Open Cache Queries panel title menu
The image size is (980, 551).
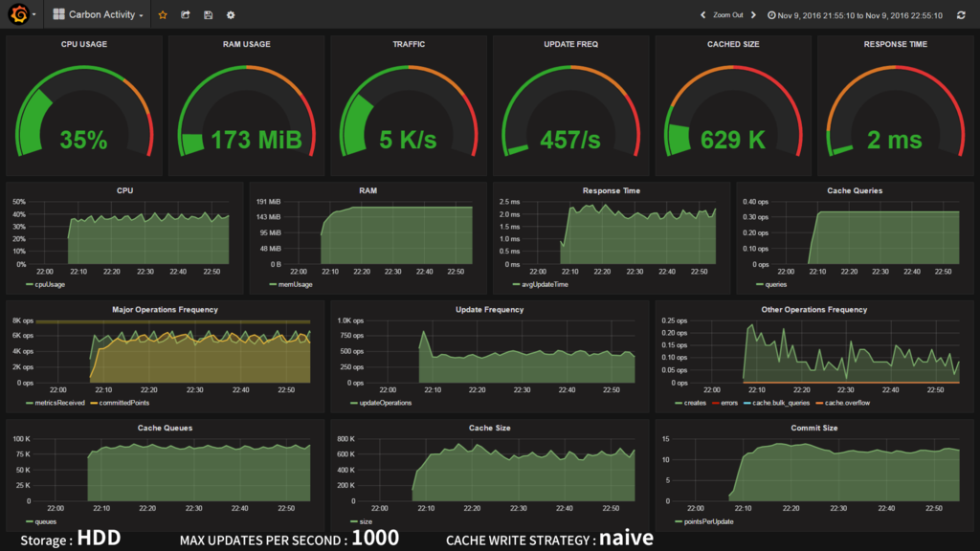[855, 190]
